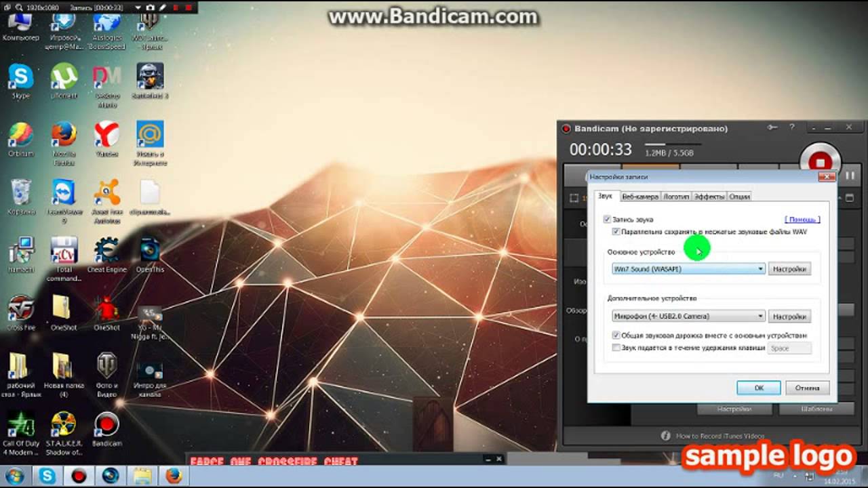Click the Помощь help link
Screen dimensions: 868x488
(803, 220)
